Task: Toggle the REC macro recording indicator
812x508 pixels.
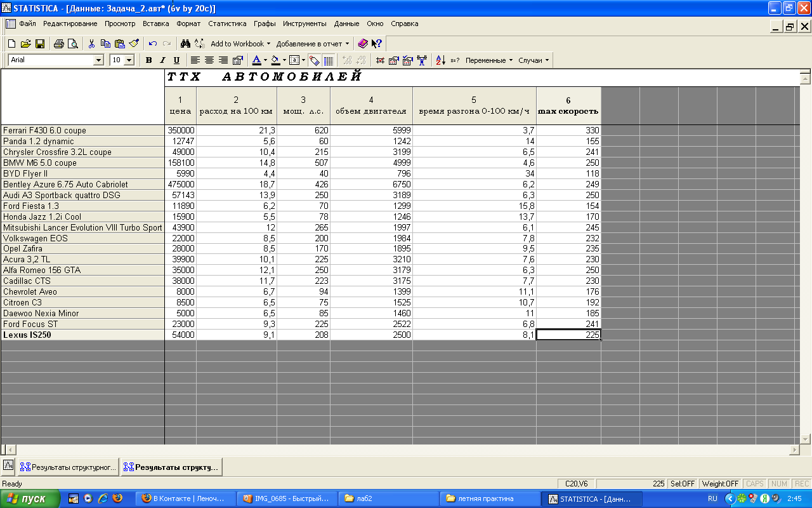Action: pyautogui.click(x=801, y=484)
